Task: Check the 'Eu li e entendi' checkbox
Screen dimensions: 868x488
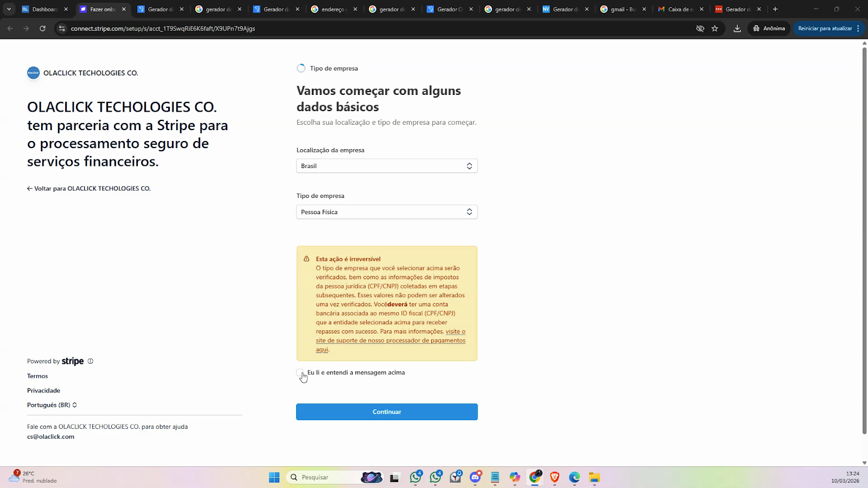Action: tap(300, 373)
